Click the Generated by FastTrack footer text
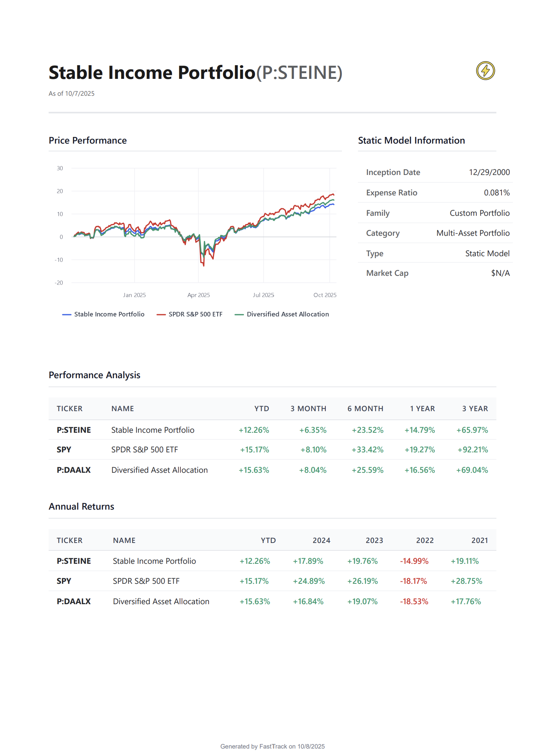The height and width of the screenshot is (756, 545). pos(272,746)
